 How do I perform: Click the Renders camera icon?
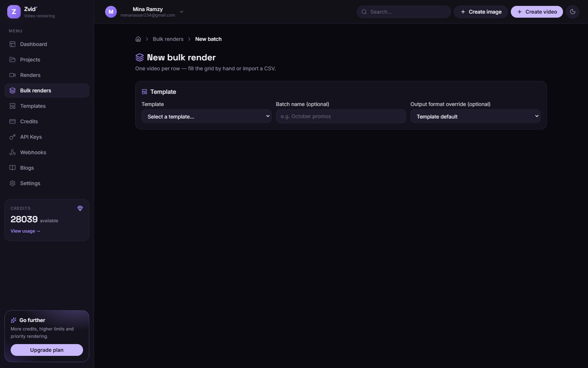pos(12,75)
